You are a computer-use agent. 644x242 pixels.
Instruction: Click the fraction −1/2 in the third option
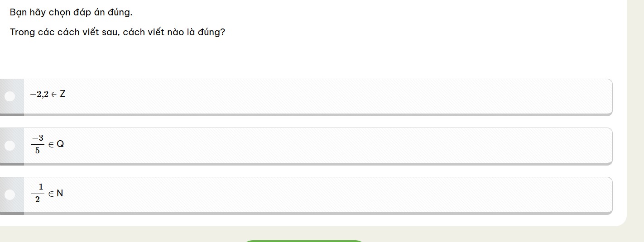[38, 193]
